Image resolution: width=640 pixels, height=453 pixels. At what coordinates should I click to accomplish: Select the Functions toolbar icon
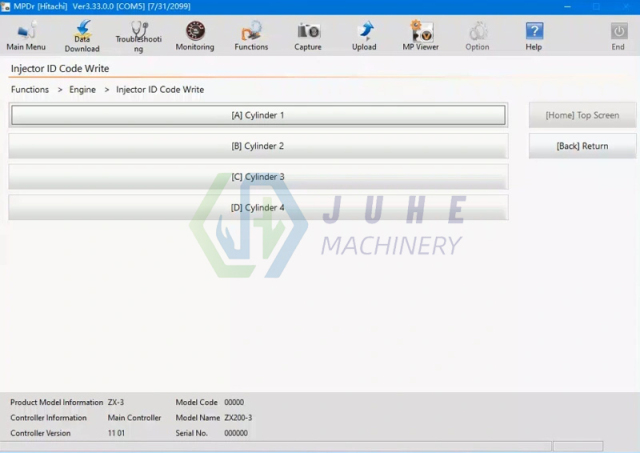[x=251, y=36]
